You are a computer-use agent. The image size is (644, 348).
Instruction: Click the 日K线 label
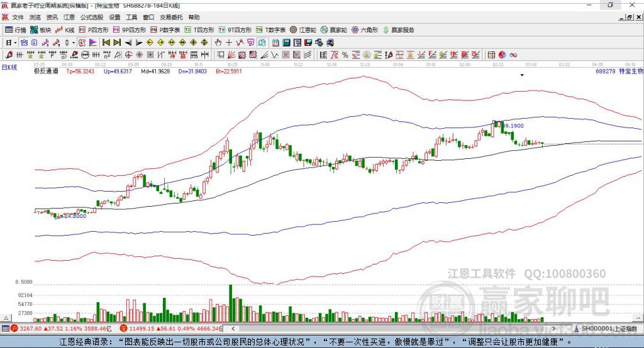[9, 67]
